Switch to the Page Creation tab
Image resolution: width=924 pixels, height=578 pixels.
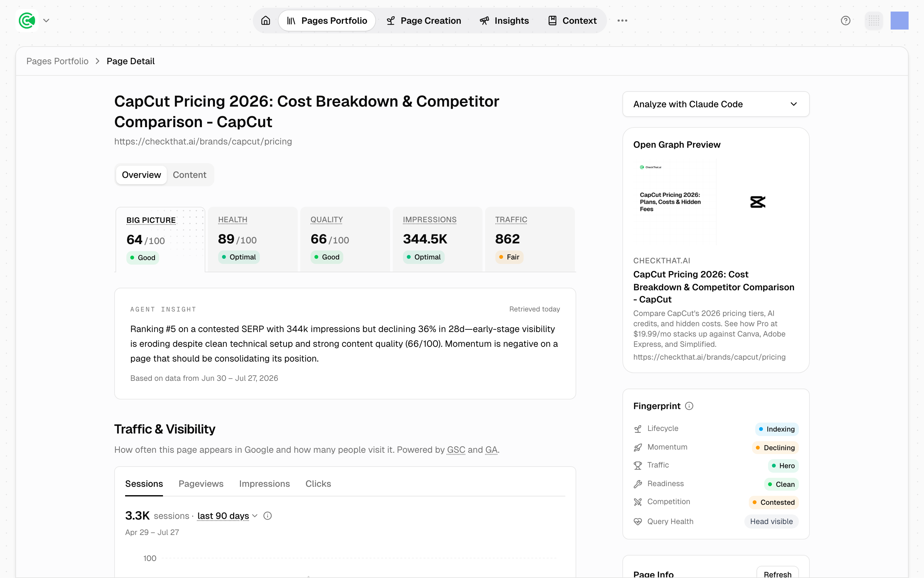(424, 21)
